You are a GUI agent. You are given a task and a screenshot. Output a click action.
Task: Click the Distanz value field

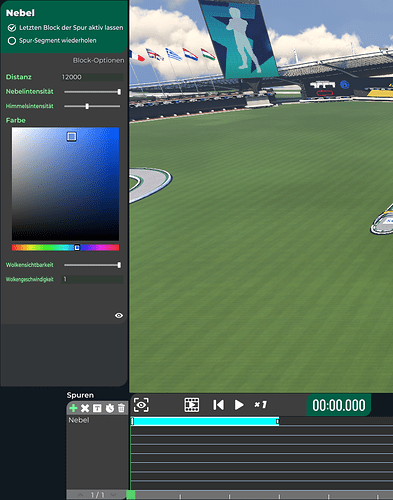(x=92, y=77)
